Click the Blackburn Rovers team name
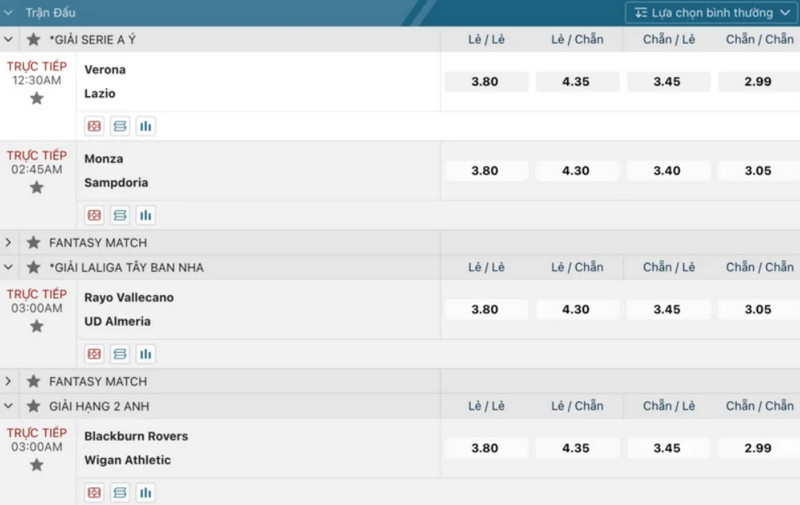This screenshot has width=800, height=505. [136, 437]
